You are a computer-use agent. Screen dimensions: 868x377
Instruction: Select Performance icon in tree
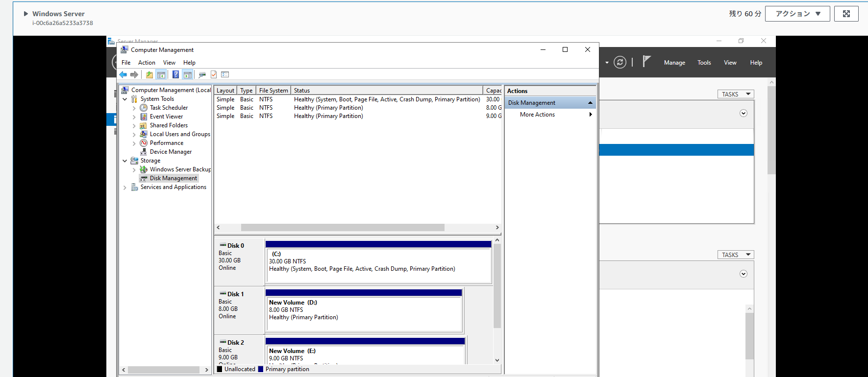144,143
